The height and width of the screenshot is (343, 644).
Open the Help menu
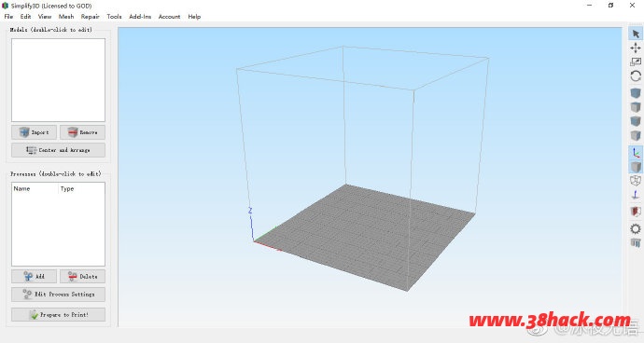pyautogui.click(x=194, y=17)
